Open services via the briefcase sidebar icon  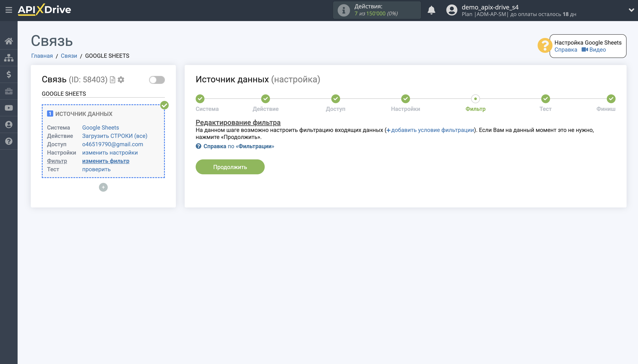point(9,91)
